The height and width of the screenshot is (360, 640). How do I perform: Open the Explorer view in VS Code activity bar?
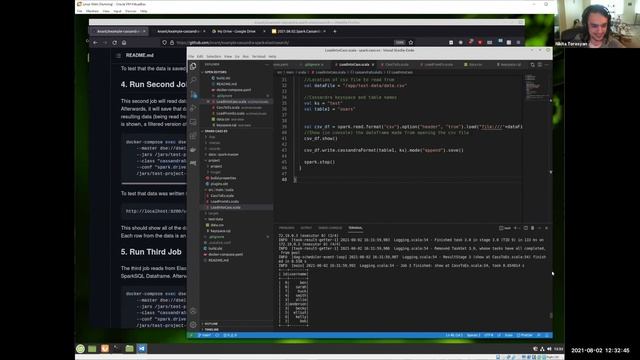pyautogui.click(x=193, y=66)
